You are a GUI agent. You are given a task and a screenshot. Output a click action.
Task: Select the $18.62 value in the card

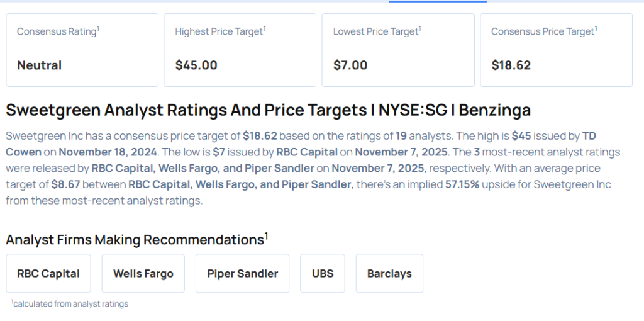511,65
